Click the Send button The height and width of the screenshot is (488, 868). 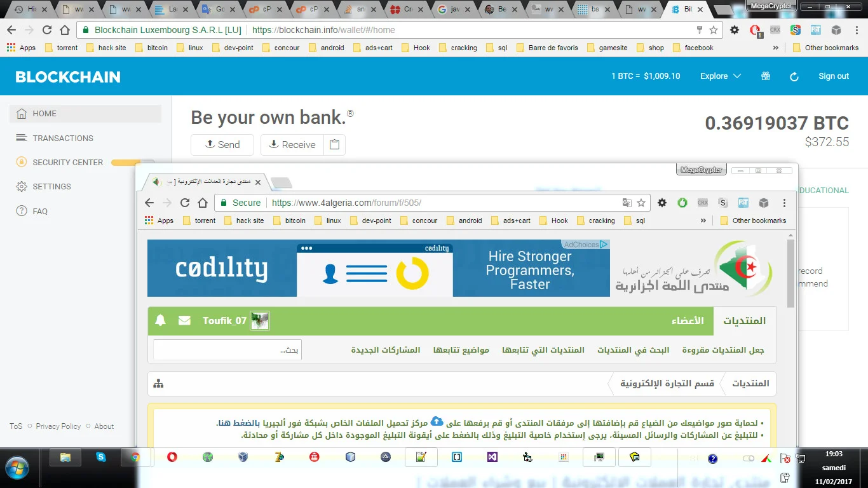222,145
